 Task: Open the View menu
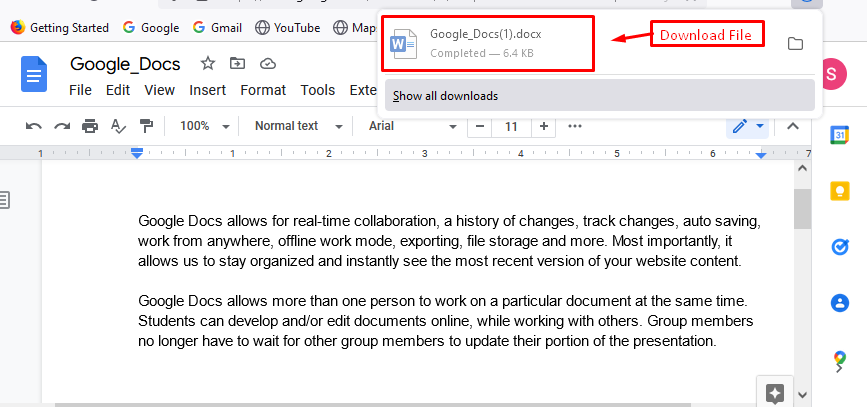[x=159, y=90]
